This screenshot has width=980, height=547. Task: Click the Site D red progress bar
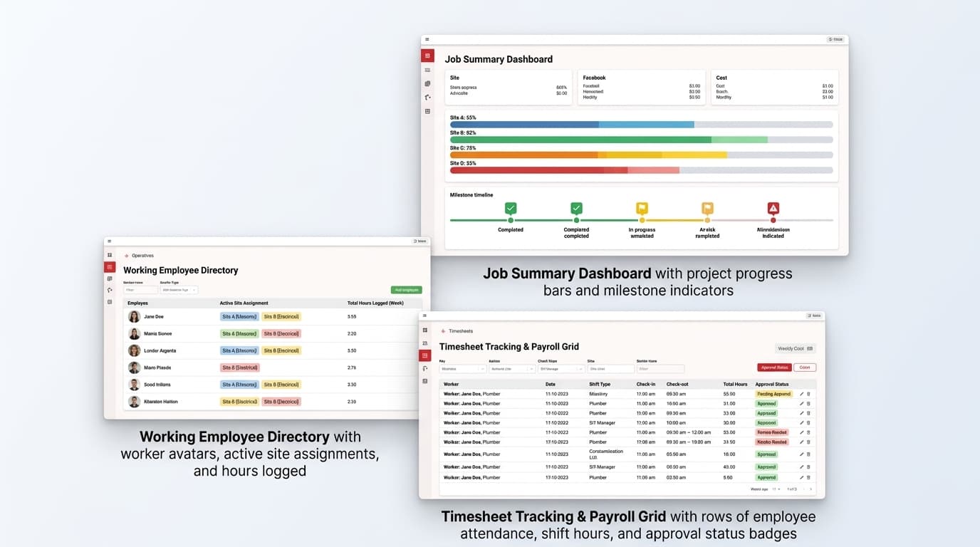(565, 170)
